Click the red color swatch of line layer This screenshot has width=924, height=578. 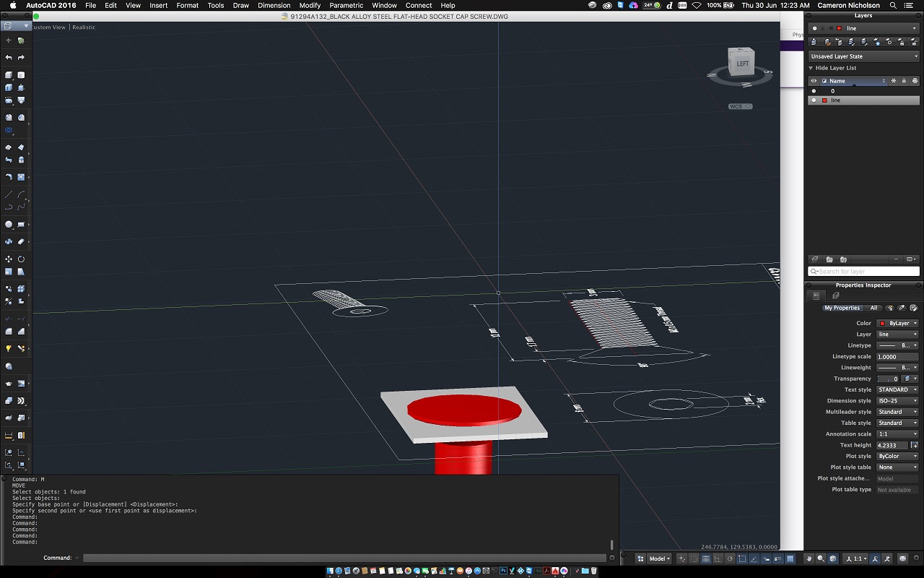(x=824, y=100)
